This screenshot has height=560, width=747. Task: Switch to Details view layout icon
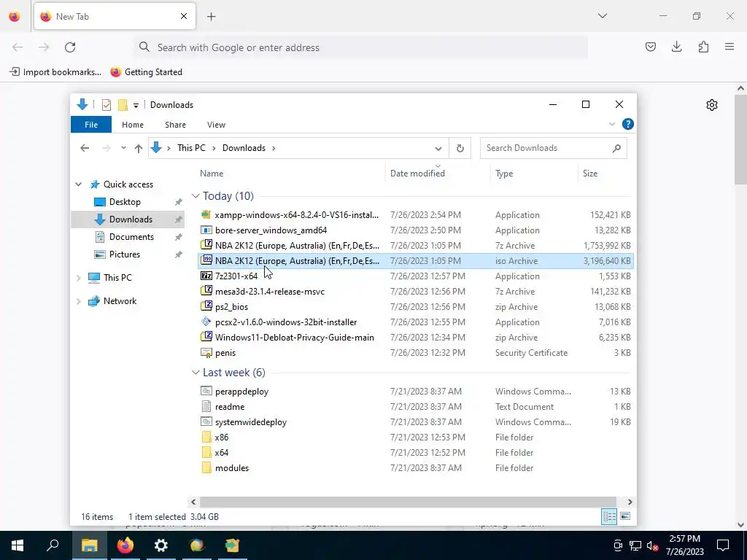pos(609,516)
